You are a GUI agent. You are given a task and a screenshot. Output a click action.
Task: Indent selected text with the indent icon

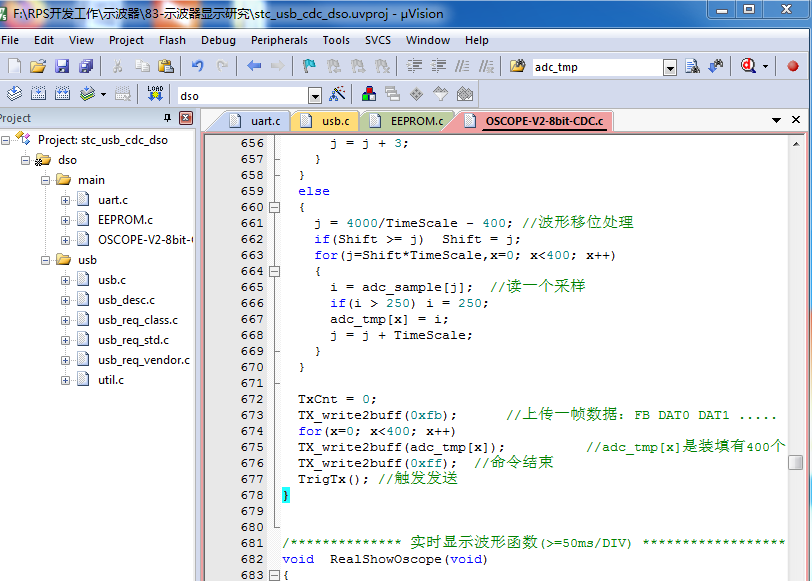click(x=414, y=66)
